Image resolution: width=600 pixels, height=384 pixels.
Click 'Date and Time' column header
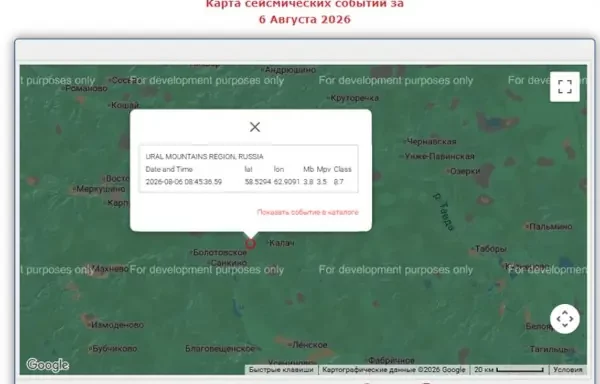pyautogui.click(x=169, y=169)
